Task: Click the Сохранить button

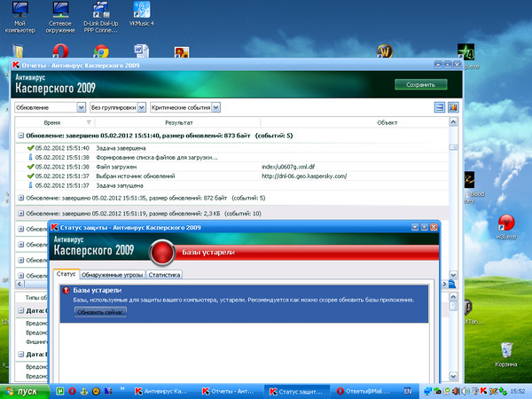Action: [420, 84]
